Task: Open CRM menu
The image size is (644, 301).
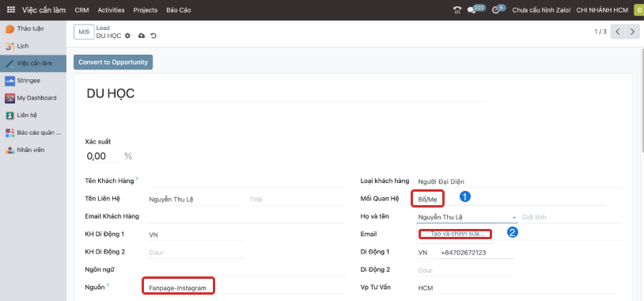Action: coord(81,10)
